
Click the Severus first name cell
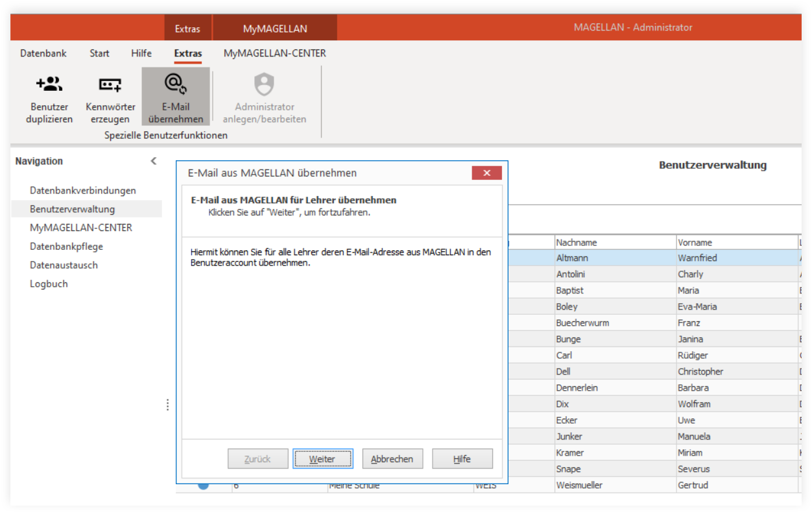tap(737, 469)
